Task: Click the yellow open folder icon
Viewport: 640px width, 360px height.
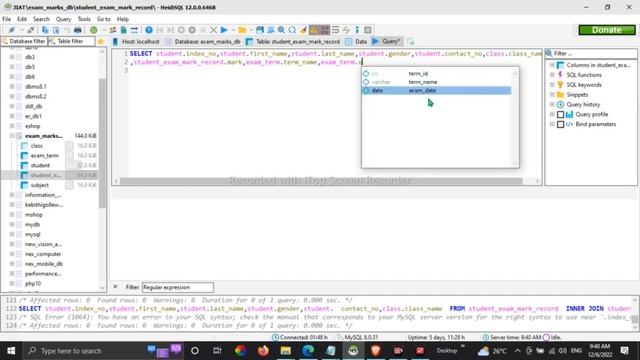Action: click(x=242, y=30)
